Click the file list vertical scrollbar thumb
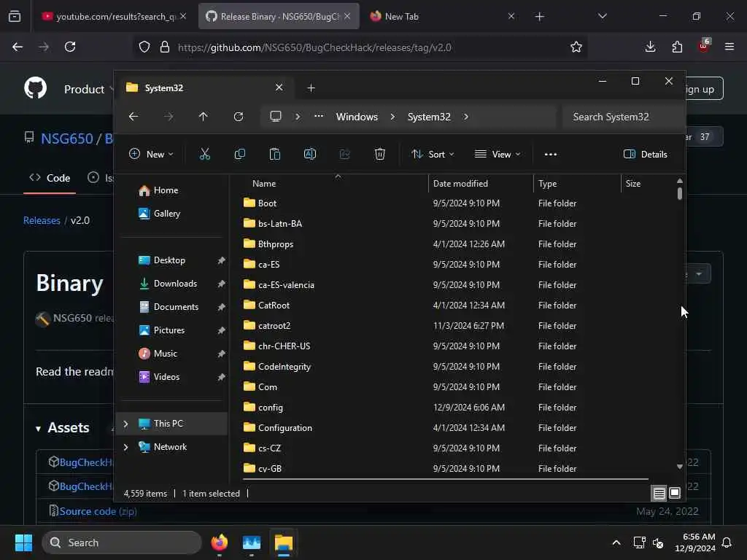Viewport: 747px width, 560px height. point(680,193)
